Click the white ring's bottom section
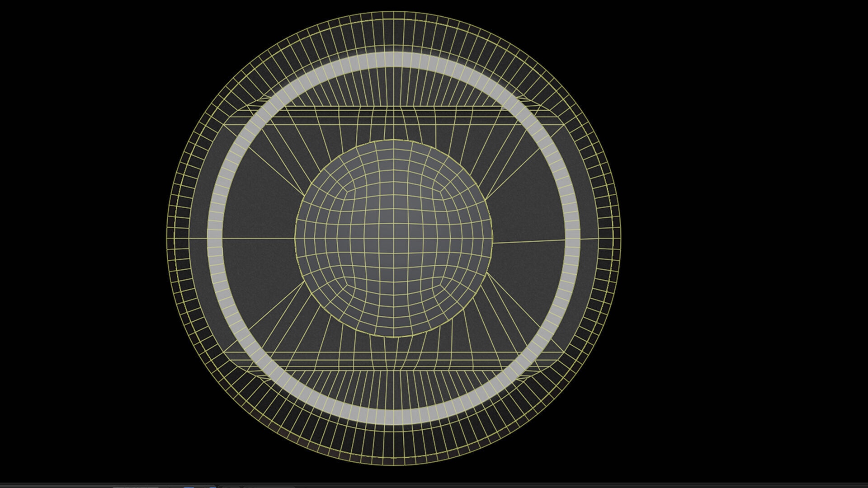Image resolution: width=868 pixels, height=488 pixels. point(393,417)
